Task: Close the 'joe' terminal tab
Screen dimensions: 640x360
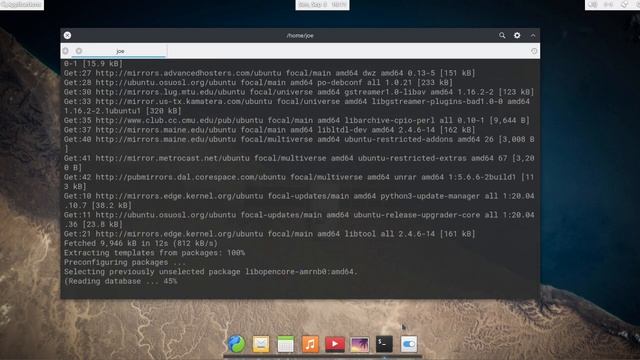Action: (x=79, y=51)
